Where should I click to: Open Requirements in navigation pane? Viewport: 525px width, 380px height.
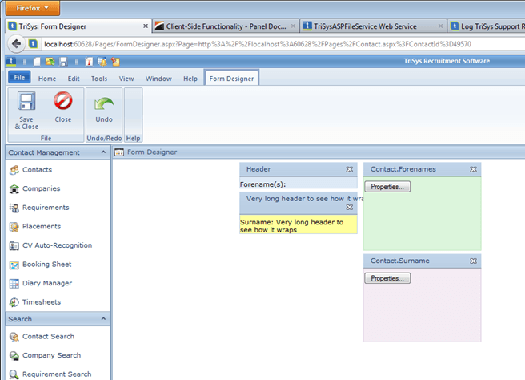point(40,208)
